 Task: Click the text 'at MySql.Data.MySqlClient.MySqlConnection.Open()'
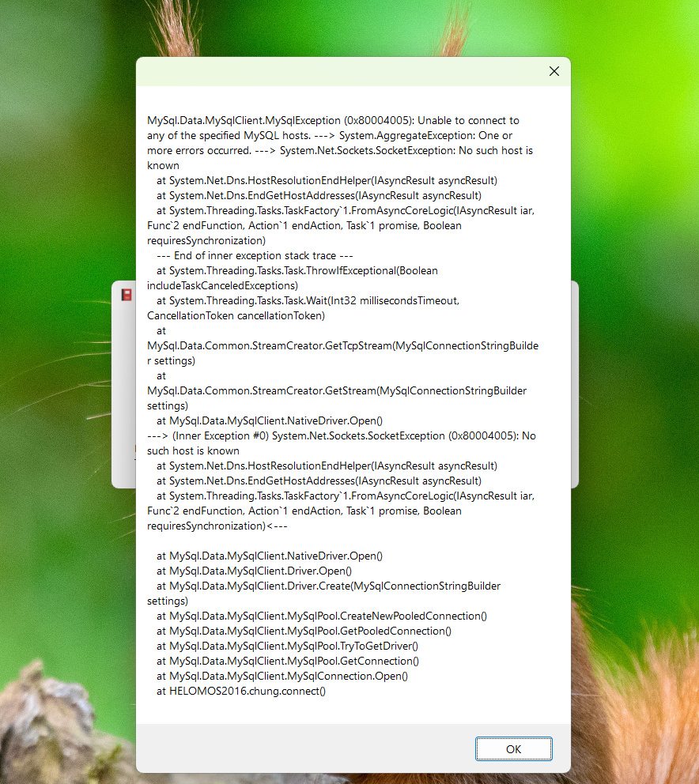tap(282, 676)
